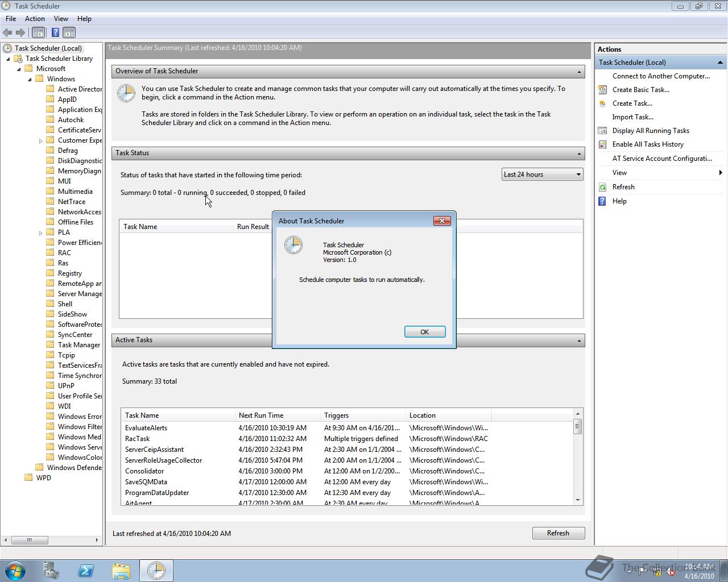The height and width of the screenshot is (582, 728).
Task: Click the Help icon in Actions pane
Action: click(x=602, y=201)
